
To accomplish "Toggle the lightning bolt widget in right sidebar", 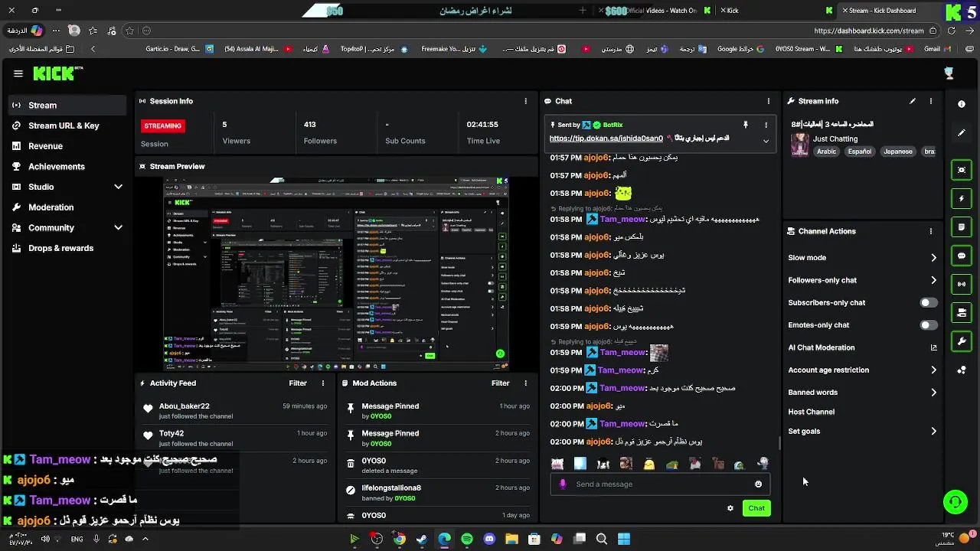I will (962, 199).
